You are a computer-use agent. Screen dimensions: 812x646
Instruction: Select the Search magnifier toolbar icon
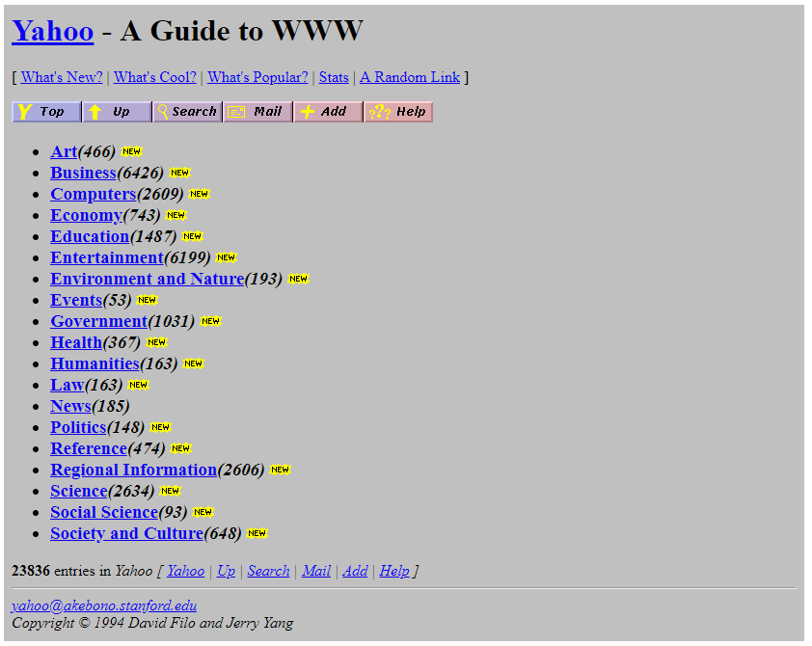(x=186, y=111)
